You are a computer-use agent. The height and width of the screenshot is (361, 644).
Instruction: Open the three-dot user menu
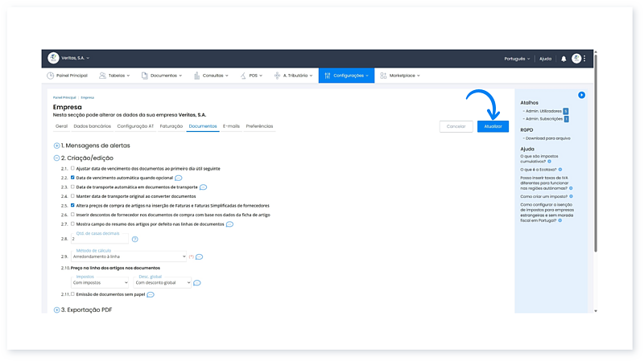tap(585, 59)
